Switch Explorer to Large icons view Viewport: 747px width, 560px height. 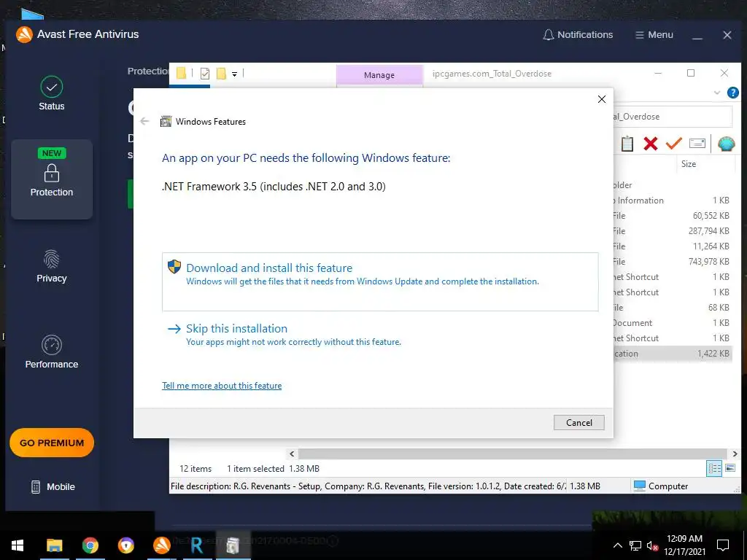point(729,469)
